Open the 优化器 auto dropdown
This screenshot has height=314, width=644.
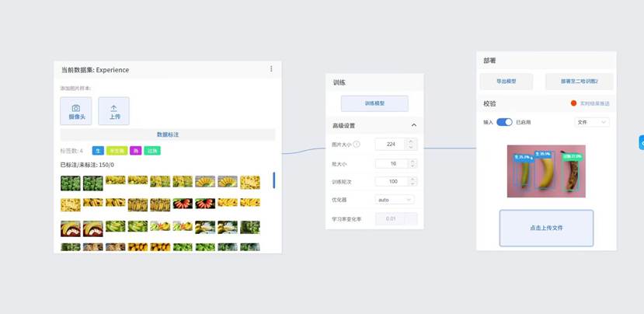pos(395,200)
